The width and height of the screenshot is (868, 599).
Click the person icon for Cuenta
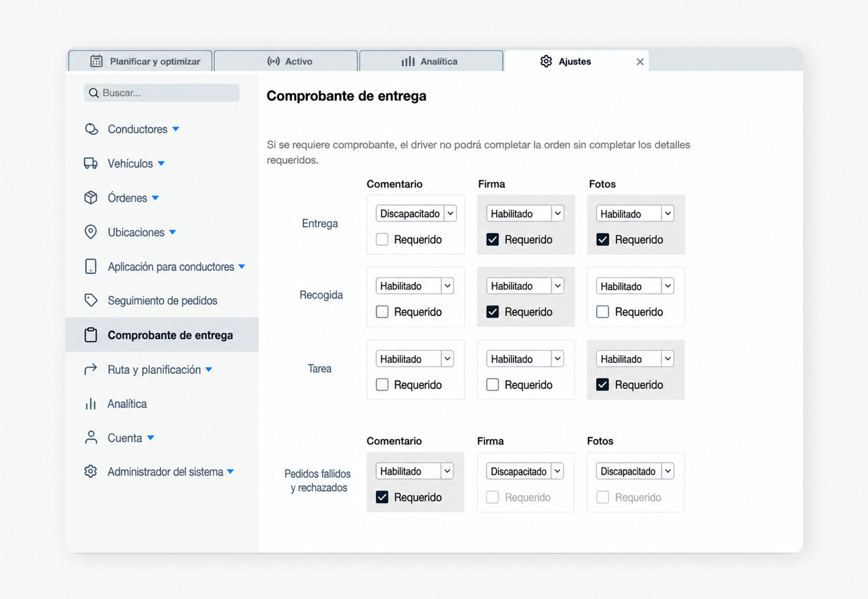(x=91, y=437)
